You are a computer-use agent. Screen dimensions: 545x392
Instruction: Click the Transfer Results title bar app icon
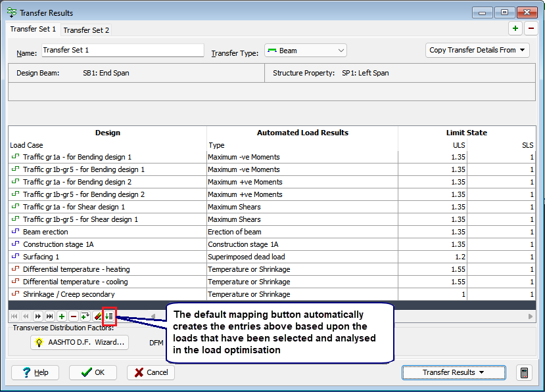click(12, 12)
